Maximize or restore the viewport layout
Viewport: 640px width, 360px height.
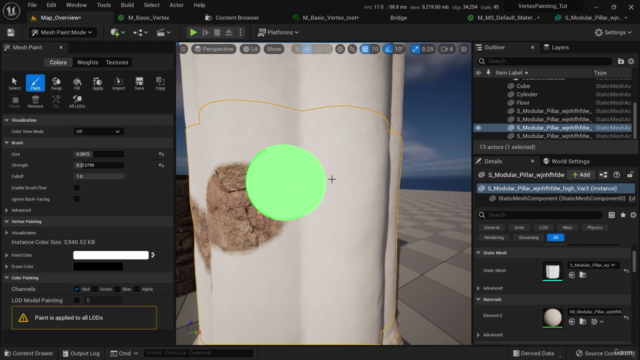point(464,49)
